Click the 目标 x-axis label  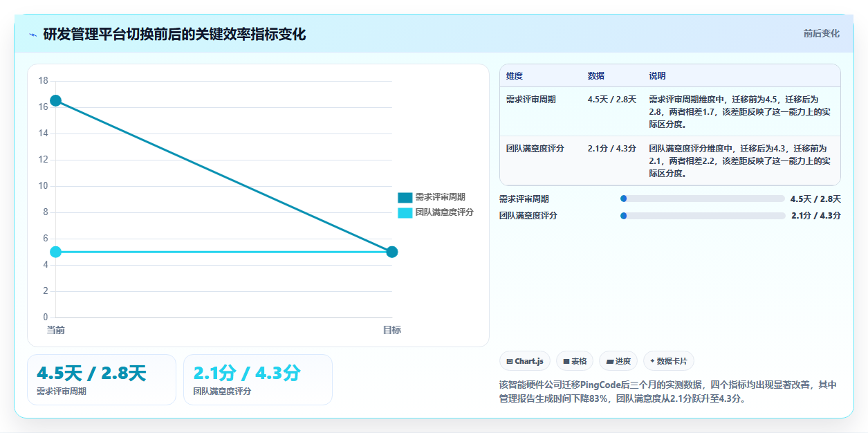coord(392,330)
